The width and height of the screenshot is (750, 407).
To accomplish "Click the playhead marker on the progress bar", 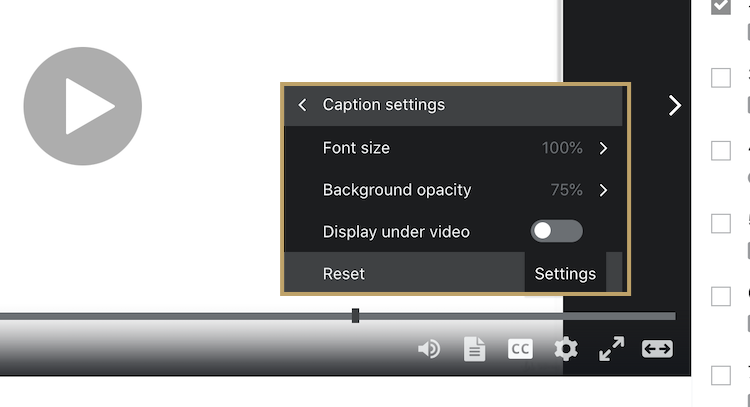I will click(x=356, y=316).
